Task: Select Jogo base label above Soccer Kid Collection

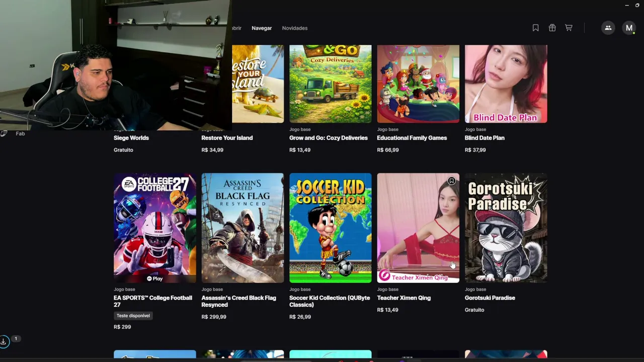Action: tap(300, 290)
